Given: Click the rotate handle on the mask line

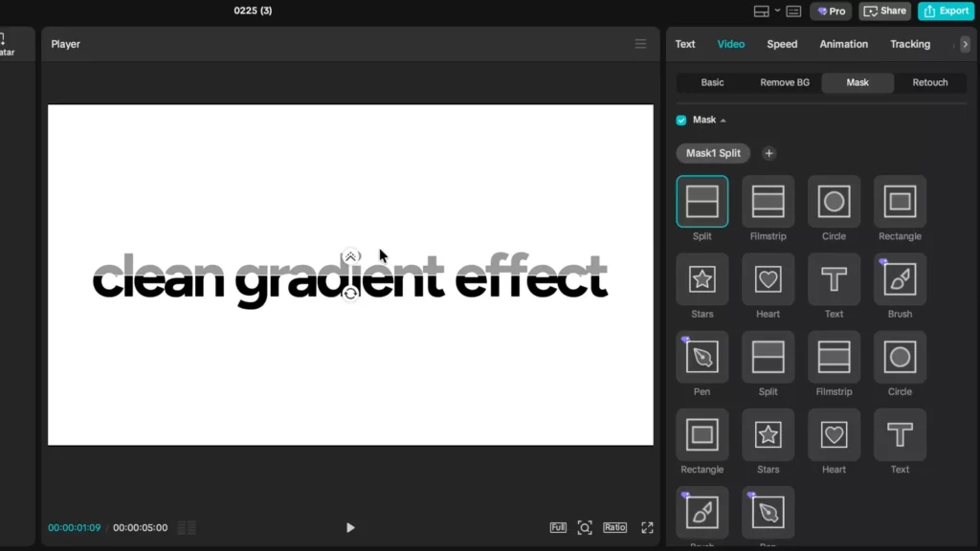Looking at the screenshot, I should pyautogui.click(x=350, y=293).
